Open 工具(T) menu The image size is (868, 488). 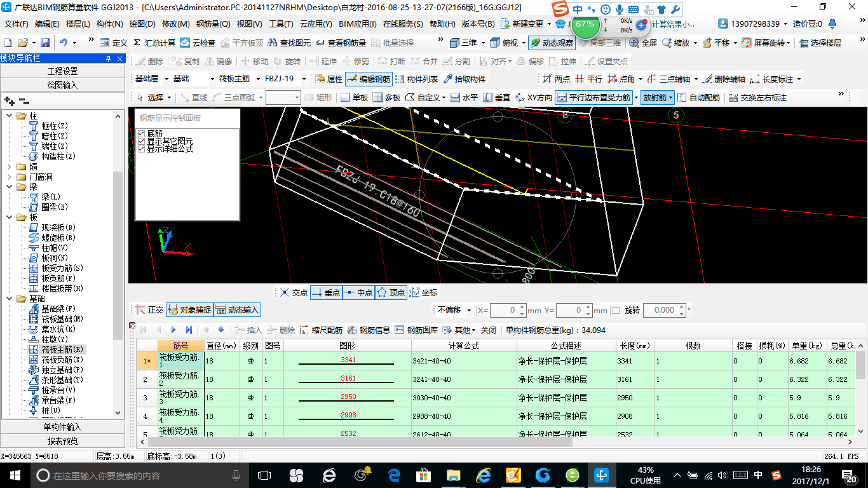point(281,24)
